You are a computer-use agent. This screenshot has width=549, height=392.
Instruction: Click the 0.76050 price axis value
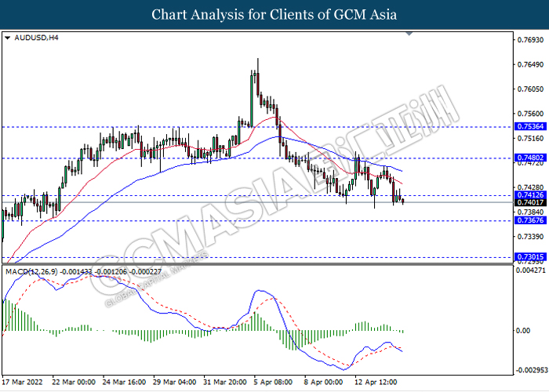pos(530,89)
